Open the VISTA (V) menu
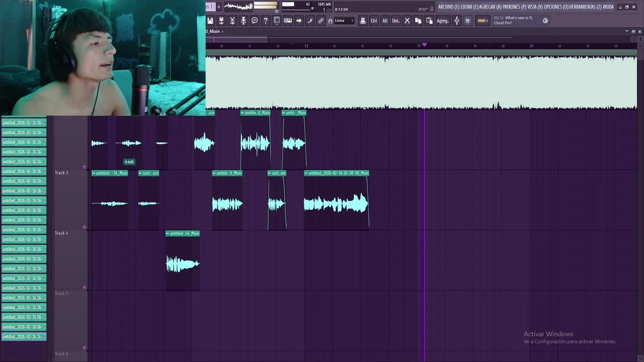644x362 pixels. [x=535, y=7]
